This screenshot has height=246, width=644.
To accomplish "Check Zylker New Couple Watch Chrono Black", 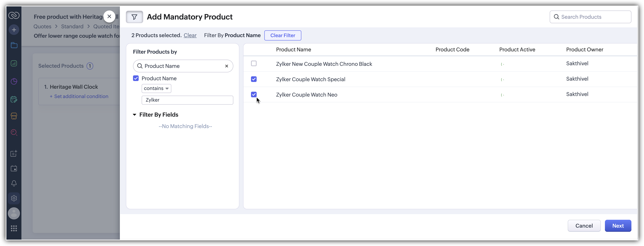I will pos(254,64).
